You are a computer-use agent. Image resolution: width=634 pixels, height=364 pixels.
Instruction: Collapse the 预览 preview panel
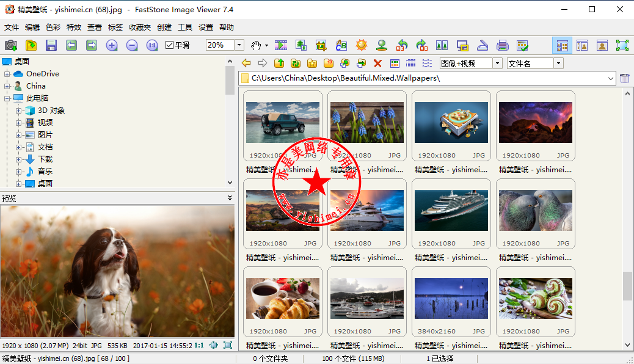(x=230, y=198)
